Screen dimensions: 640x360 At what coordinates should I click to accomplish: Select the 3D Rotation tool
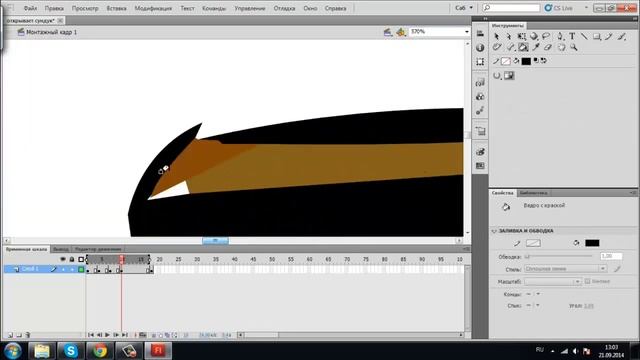click(x=533, y=37)
